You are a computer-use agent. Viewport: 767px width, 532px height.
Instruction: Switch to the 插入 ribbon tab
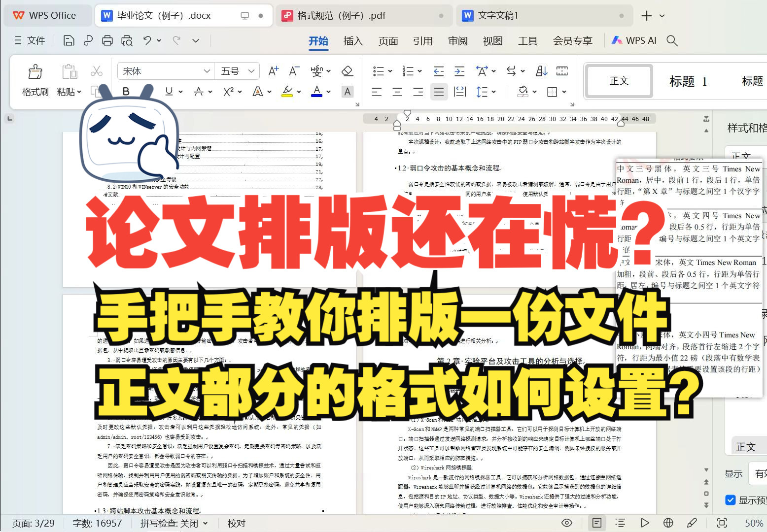pyautogui.click(x=352, y=41)
